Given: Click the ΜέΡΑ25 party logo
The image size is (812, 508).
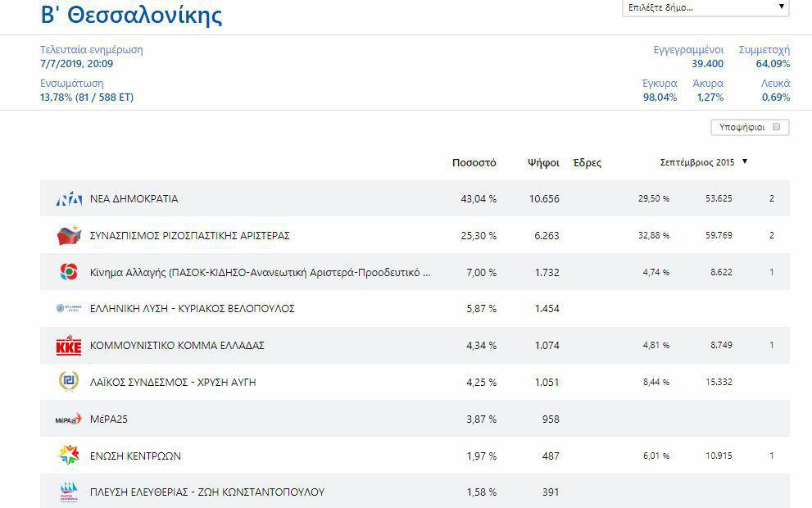Looking at the screenshot, I should click(x=69, y=419).
